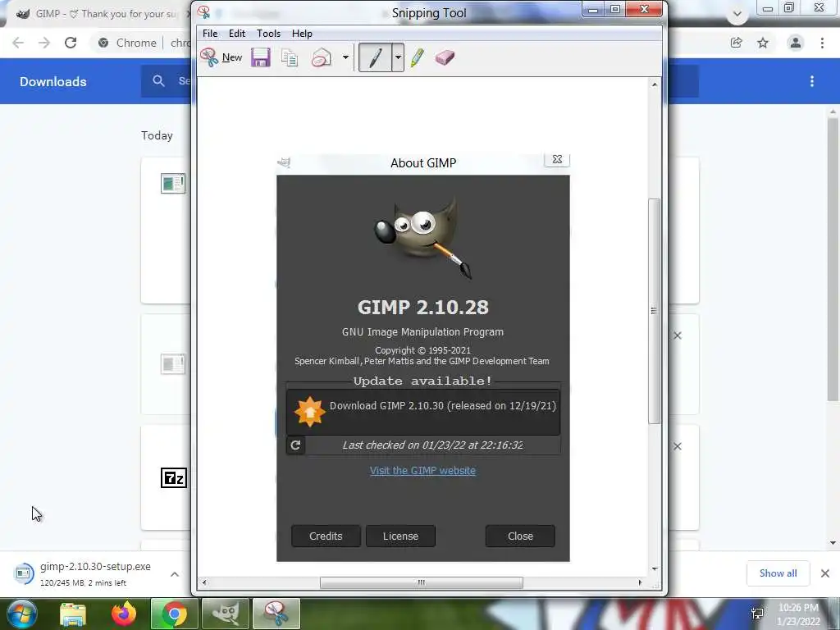Click the greyed second download file icon
This screenshot has height=630, width=840.
pyautogui.click(x=173, y=364)
